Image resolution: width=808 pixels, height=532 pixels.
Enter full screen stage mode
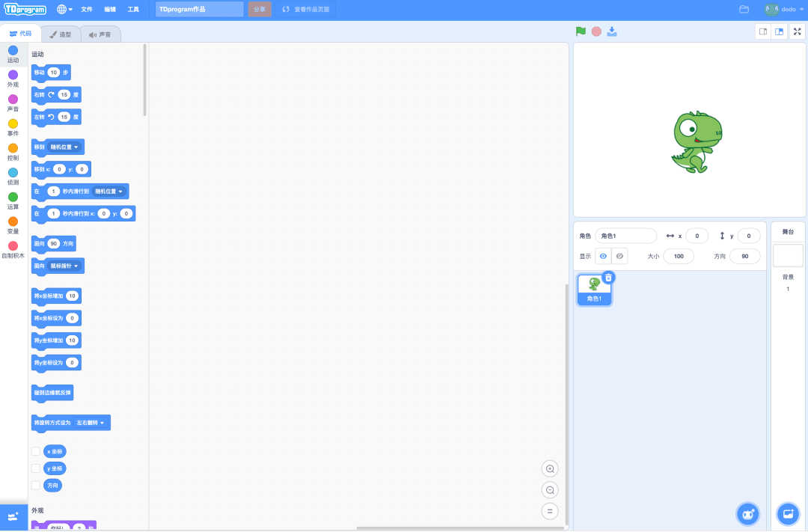click(x=797, y=31)
